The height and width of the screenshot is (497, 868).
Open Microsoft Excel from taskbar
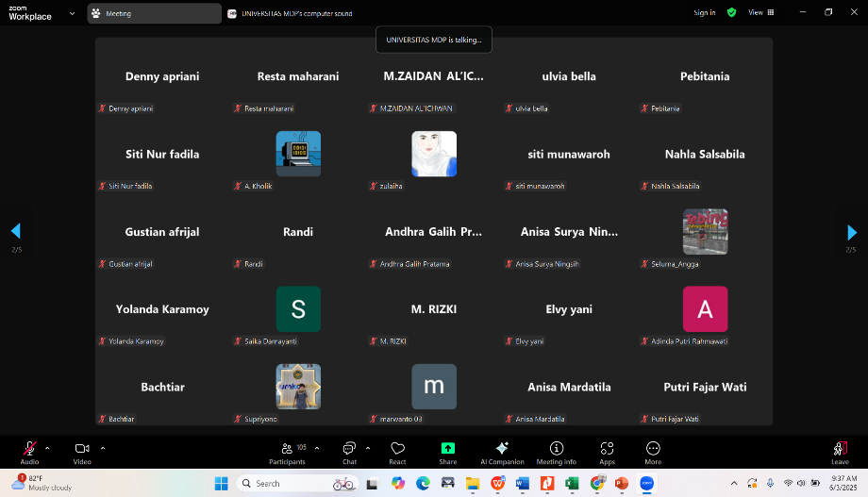click(572, 483)
